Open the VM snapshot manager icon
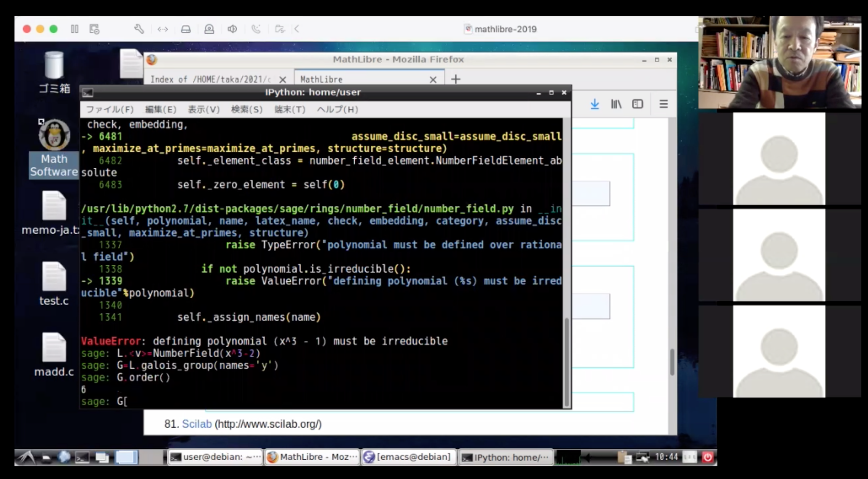The height and width of the screenshot is (479, 868). (x=94, y=29)
